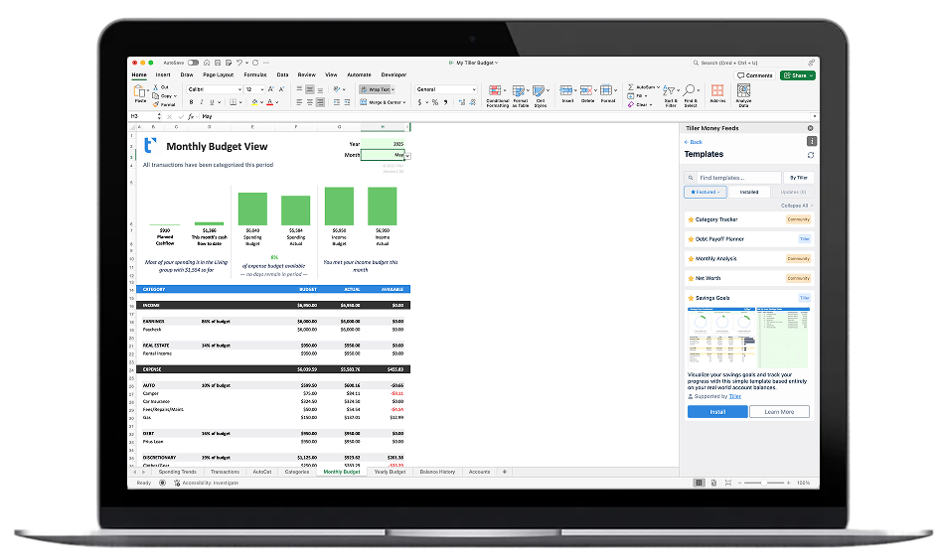Click the Bold formatting icon

click(190, 101)
